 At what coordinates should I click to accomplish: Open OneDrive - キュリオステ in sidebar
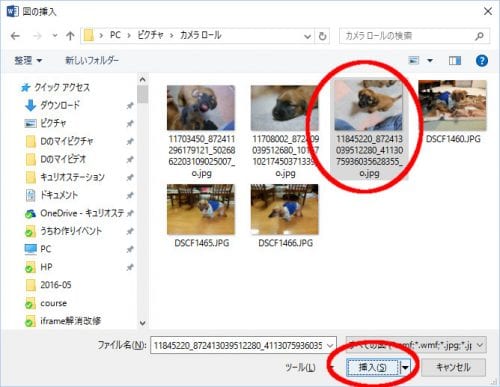tap(82, 213)
